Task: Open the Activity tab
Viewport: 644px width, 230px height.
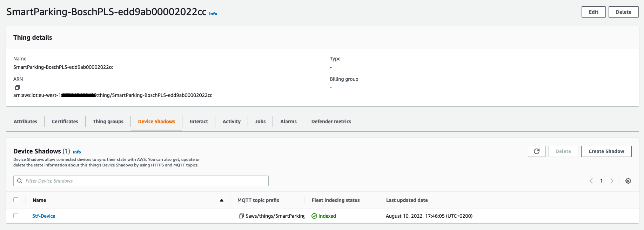Action: click(232, 121)
